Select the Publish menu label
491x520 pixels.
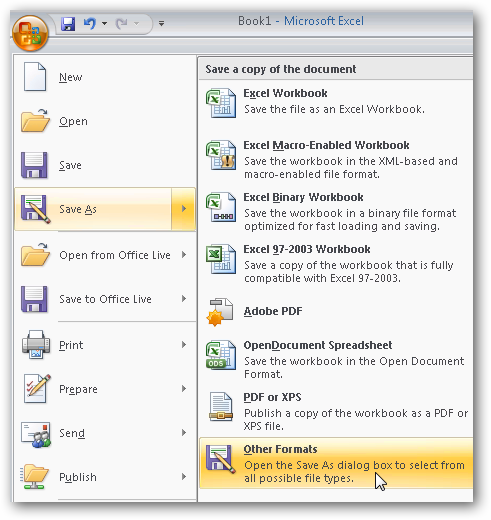(78, 477)
